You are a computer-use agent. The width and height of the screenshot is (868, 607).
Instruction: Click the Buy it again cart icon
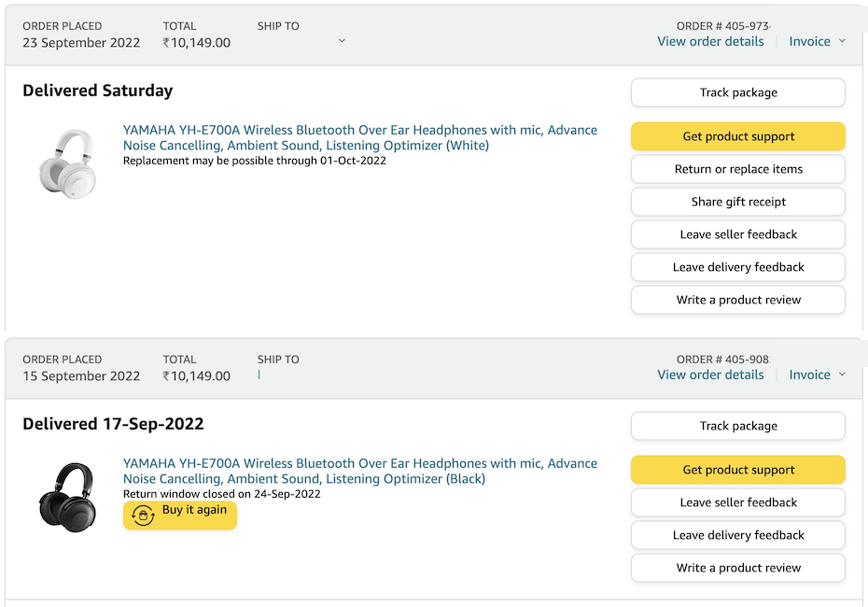tap(143, 515)
